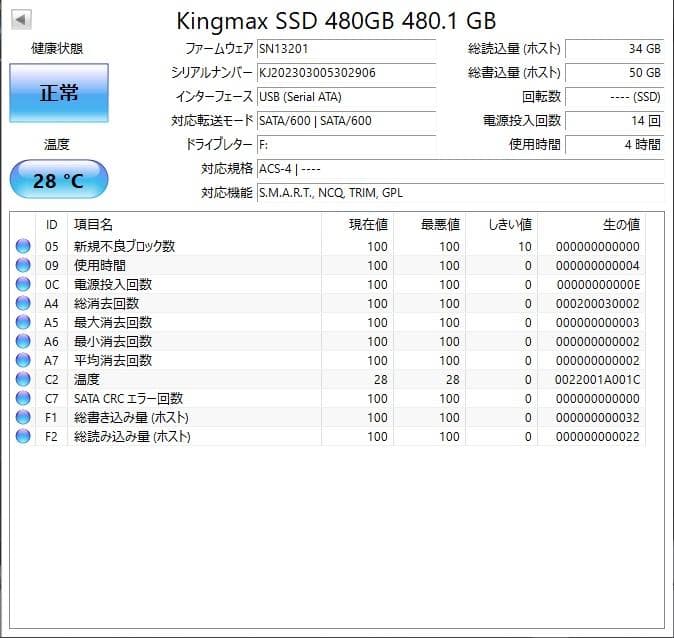Select the 温度 attribute row in table
The width and height of the screenshot is (674, 638).
(x=329, y=379)
